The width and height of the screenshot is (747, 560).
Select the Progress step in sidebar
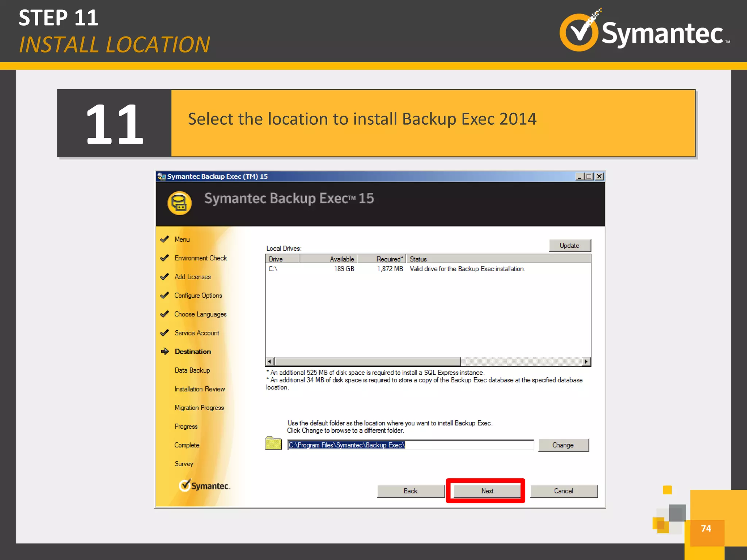[x=186, y=427]
